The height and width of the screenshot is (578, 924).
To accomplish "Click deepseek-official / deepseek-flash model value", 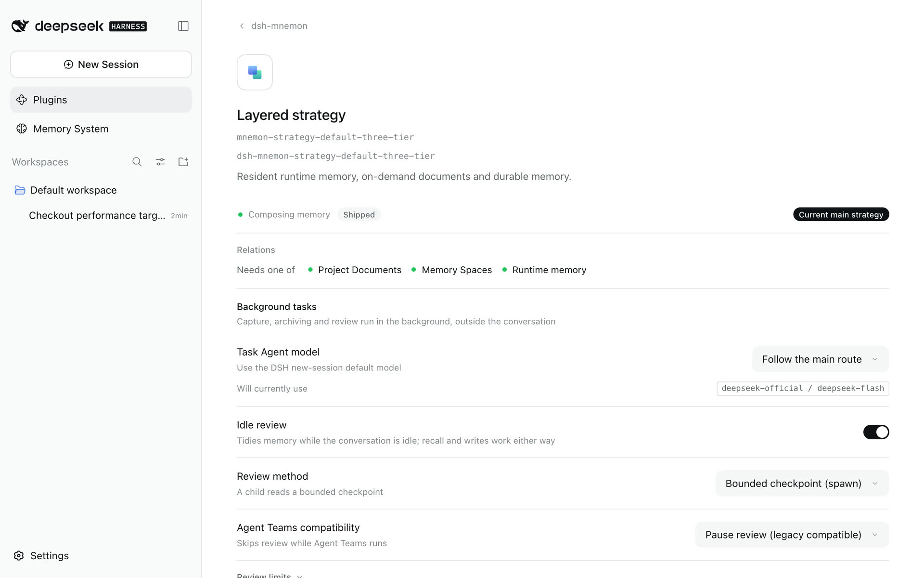I will click(x=803, y=388).
